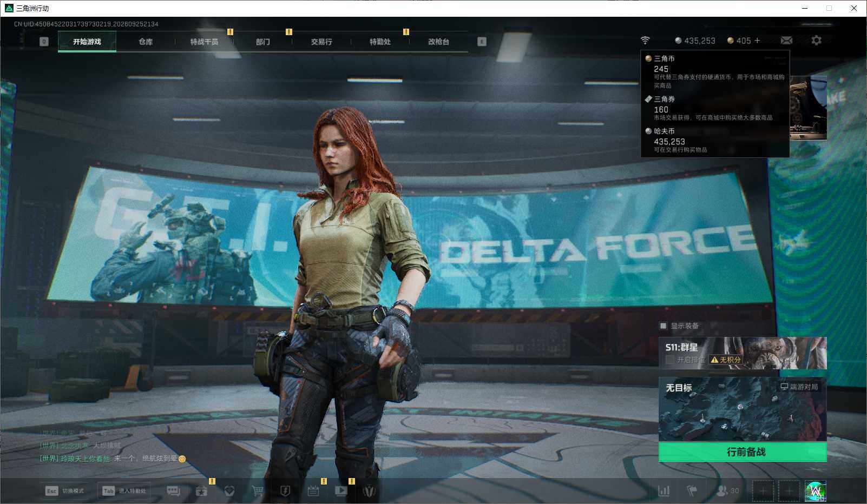This screenshot has height=504, width=867.
Task: Toggle the 开启排位 checkbox
Action: click(x=670, y=360)
